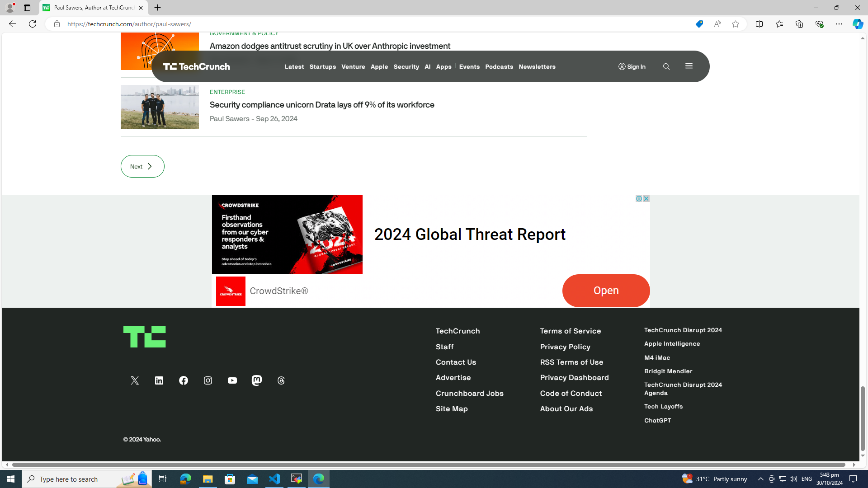This screenshot has width=868, height=488.
Task: Click the Sign In button
Action: (x=632, y=67)
